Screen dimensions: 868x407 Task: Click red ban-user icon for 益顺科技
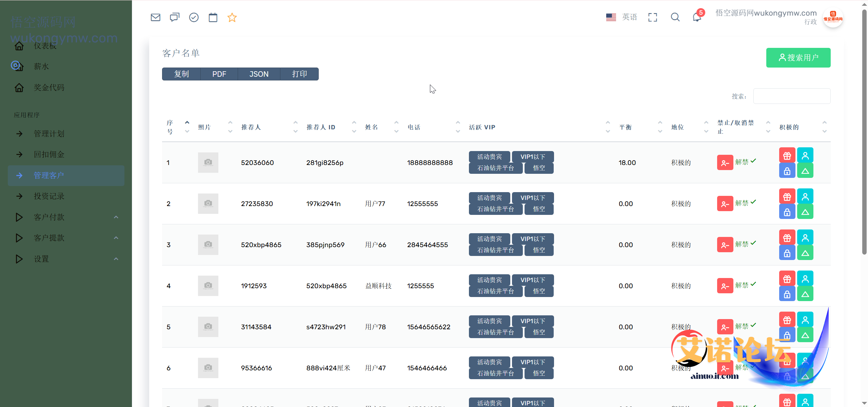click(x=725, y=286)
